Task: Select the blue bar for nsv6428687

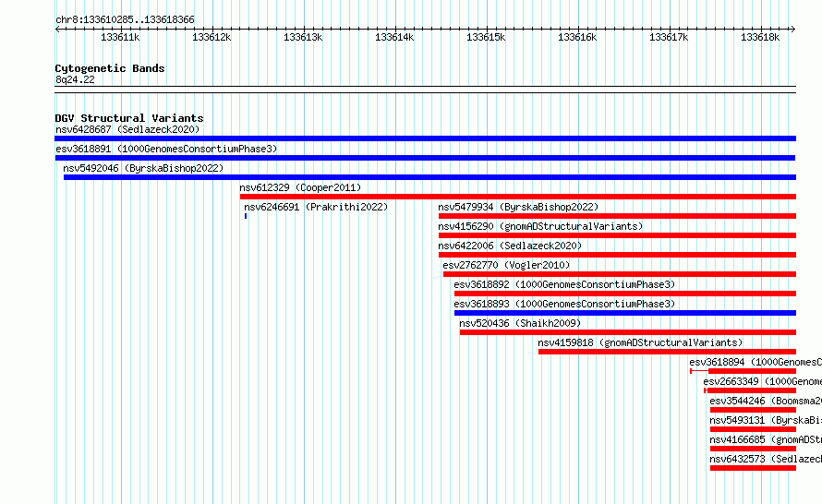Action: (425, 138)
